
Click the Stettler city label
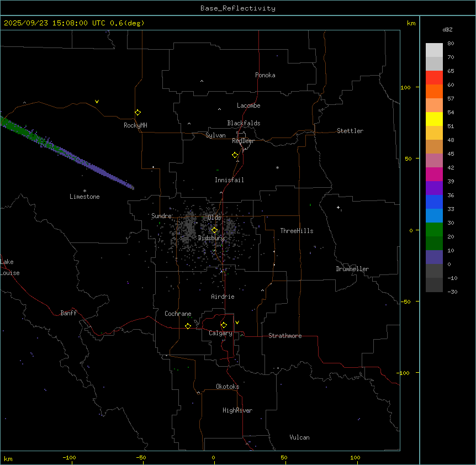point(350,131)
